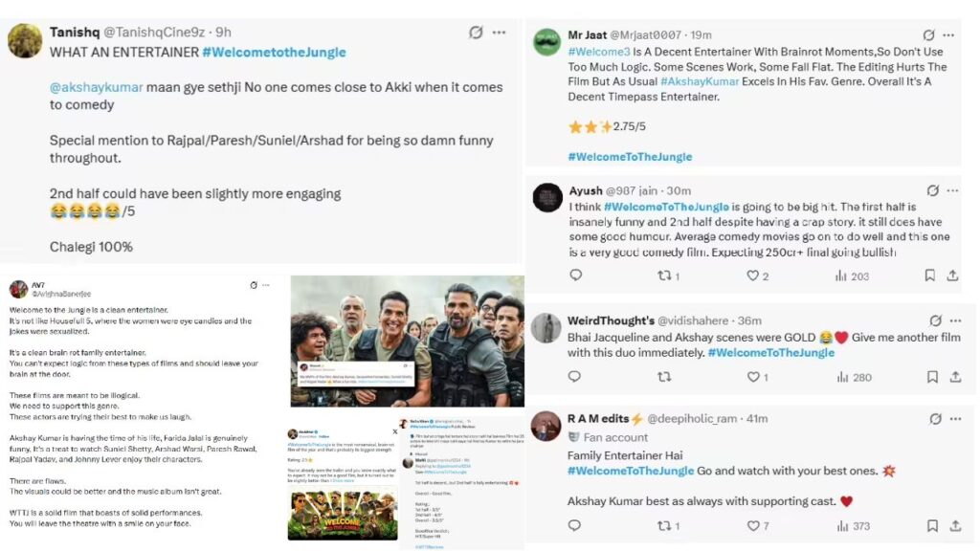Reply to R A M edits tweet
The width and height of the screenshot is (980, 551).
574,525
